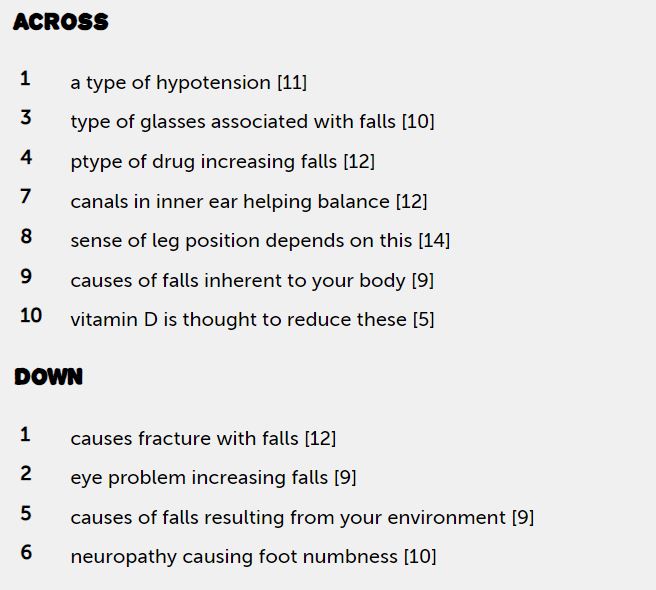656x590 pixels.
Task: Select the vitamin D clue
Action: 252,320
